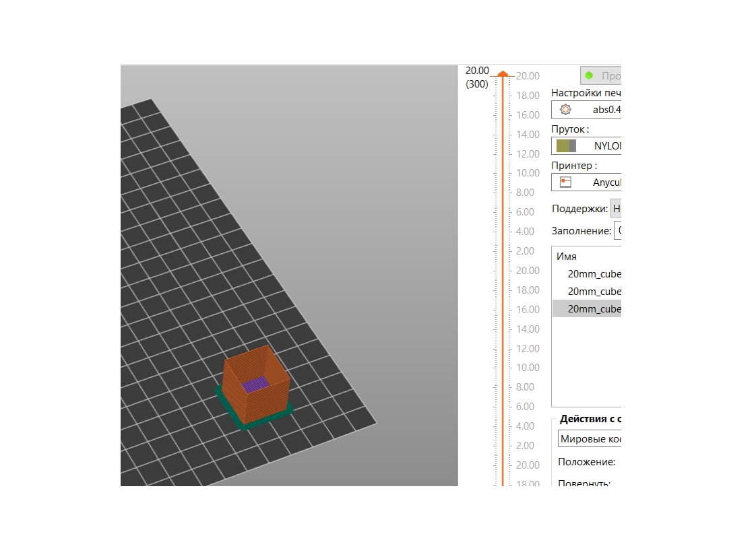
Task: Select the second 20mm_cube row in list
Action: pyautogui.click(x=587, y=291)
